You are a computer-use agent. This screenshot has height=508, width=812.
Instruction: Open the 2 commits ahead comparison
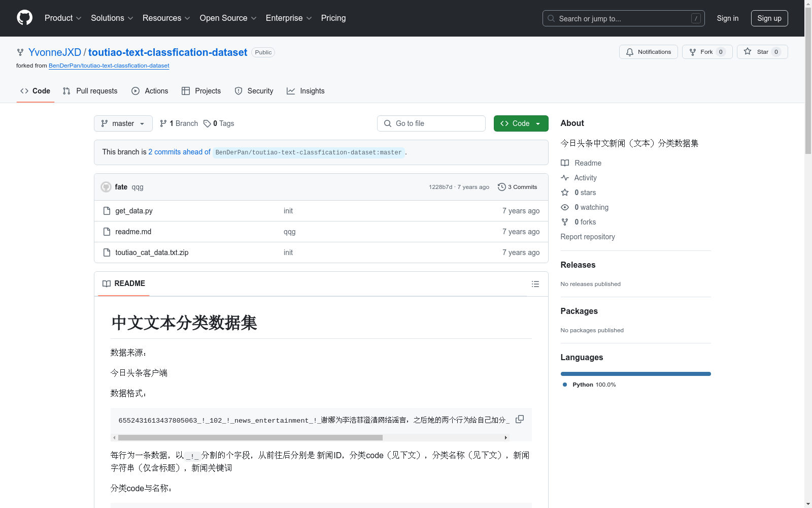tap(179, 152)
